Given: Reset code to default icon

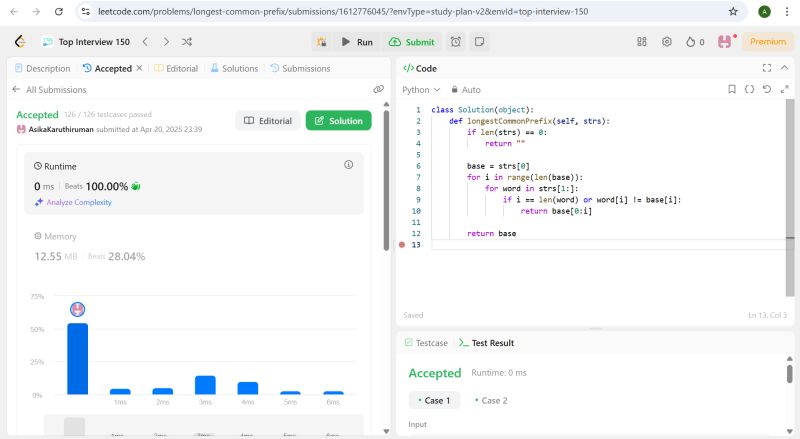Looking at the screenshot, I should (x=767, y=89).
